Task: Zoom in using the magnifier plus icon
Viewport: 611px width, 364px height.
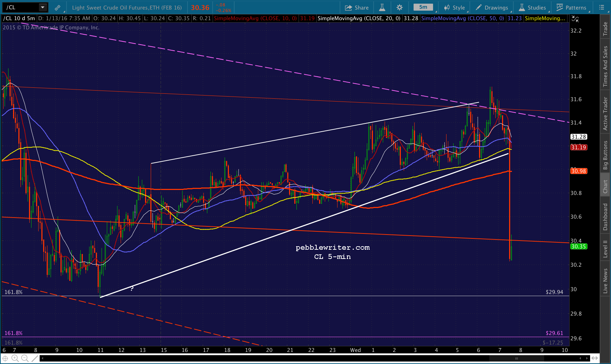Action: (x=15, y=358)
